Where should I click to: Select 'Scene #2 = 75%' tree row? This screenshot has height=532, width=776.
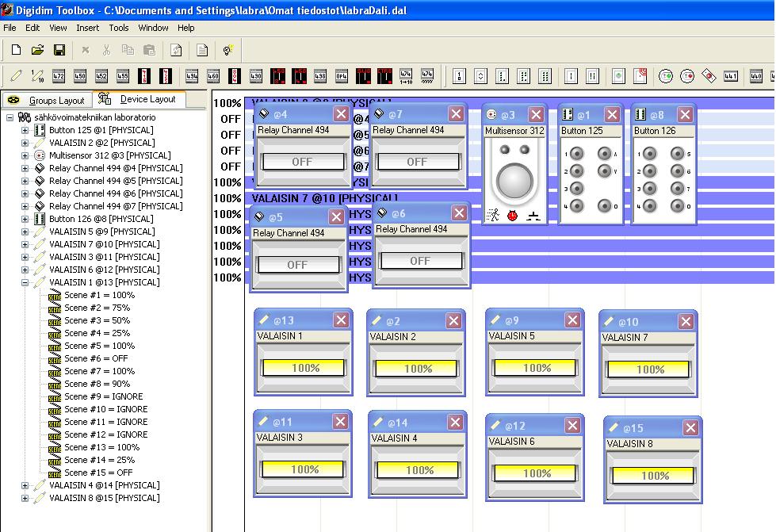(x=97, y=308)
